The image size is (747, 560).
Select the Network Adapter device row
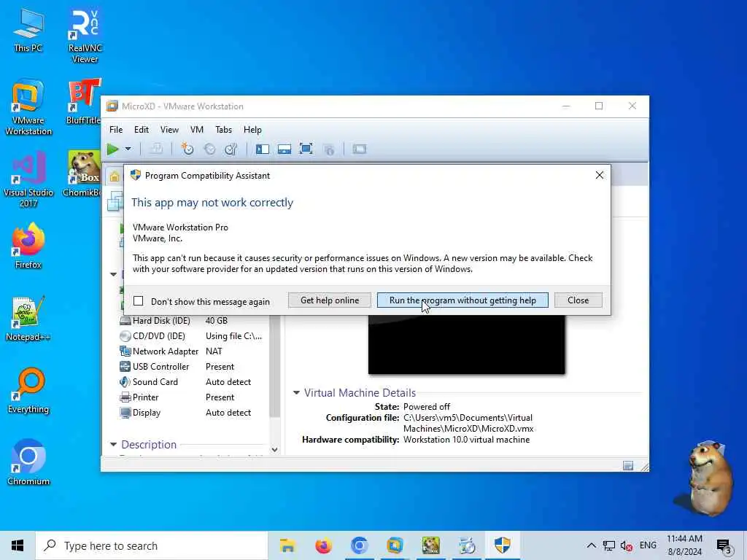tap(190, 351)
